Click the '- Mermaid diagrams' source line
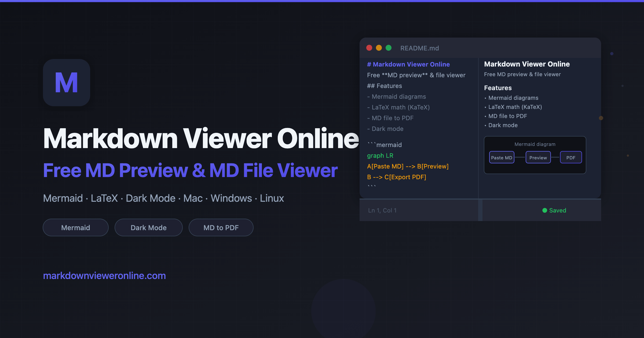Viewport: 644px width, 338px height. tap(397, 97)
